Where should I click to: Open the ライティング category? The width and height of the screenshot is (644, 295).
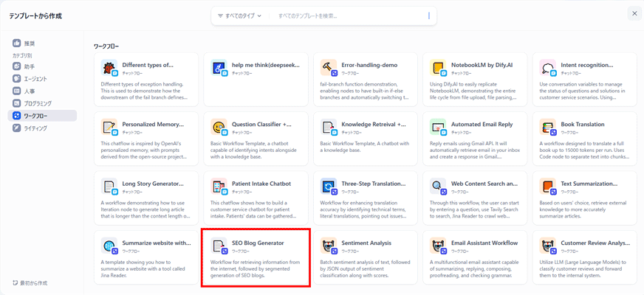(x=35, y=128)
